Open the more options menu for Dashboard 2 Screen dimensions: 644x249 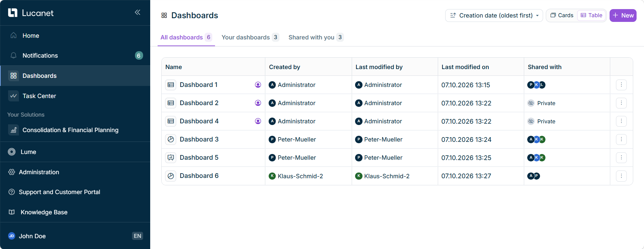[x=621, y=103]
